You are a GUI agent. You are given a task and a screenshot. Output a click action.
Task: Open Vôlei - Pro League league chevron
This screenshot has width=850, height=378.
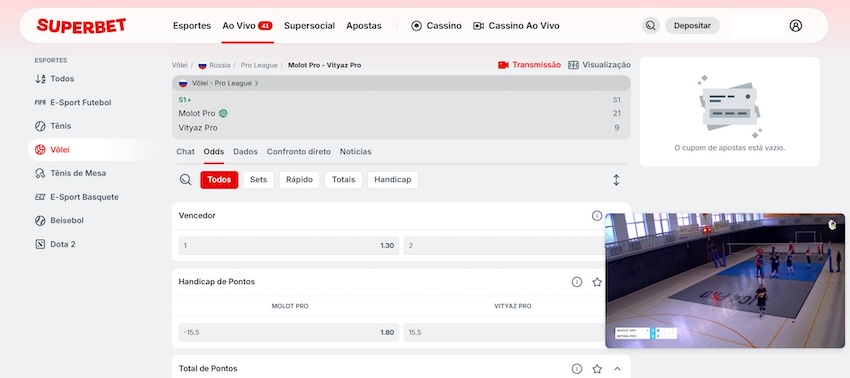[x=256, y=84]
